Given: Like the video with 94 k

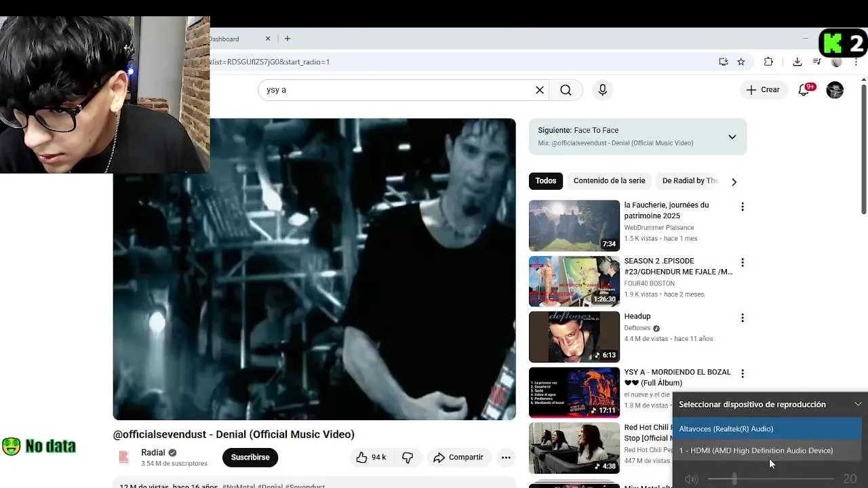Looking at the screenshot, I should [371, 457].
